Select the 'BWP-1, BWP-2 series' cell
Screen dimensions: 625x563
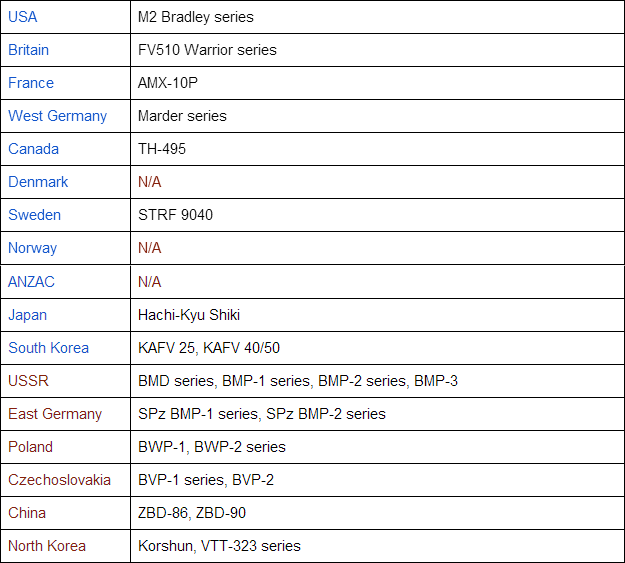coord(377,447)
